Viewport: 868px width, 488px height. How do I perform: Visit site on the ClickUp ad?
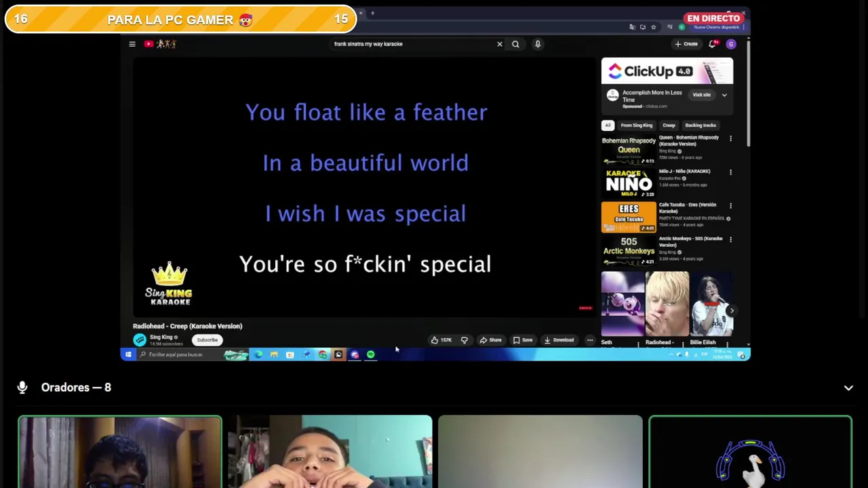pyautogui.click(x=702, y=95)
